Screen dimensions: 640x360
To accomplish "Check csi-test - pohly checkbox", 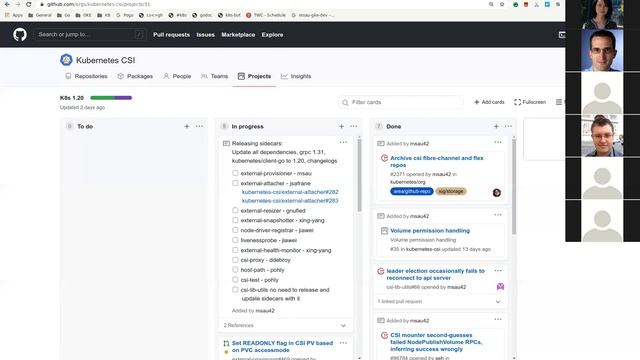I will point(235,280).
